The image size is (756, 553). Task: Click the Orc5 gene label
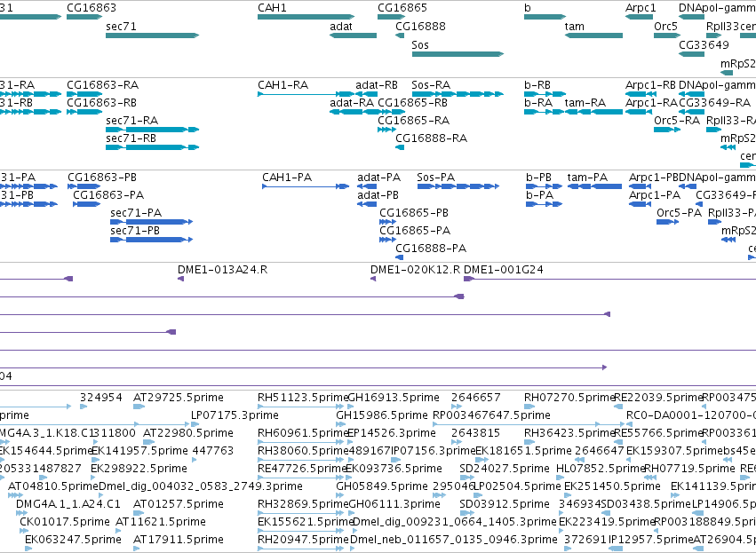tap(665, 27)
